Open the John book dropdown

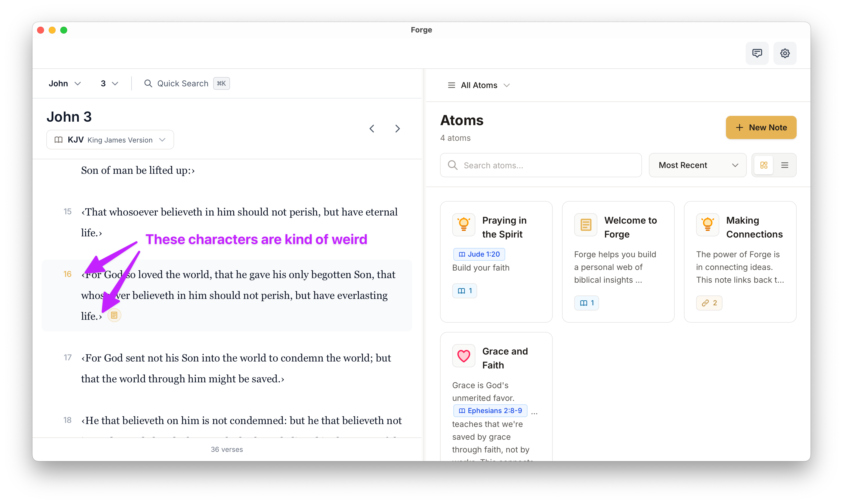coord(65,83)
